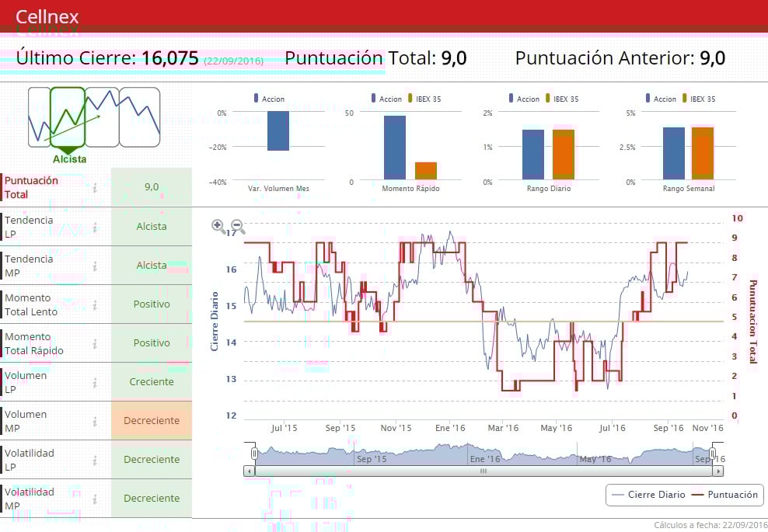Click left handle of the chart range navigator
768x532 pixels.
(x=254, y=454)
